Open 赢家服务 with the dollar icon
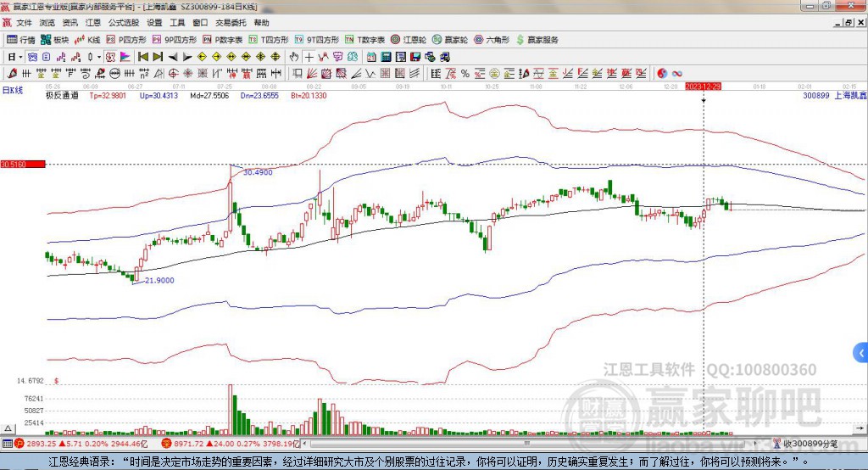This screenshot has height=470, width=868. [x=537, y=40]
